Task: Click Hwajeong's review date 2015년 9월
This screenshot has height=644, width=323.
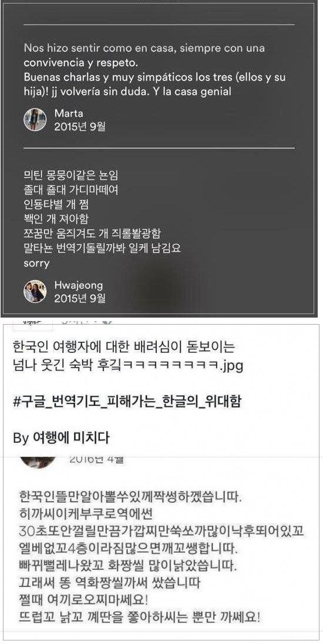Action: [79, 298]
